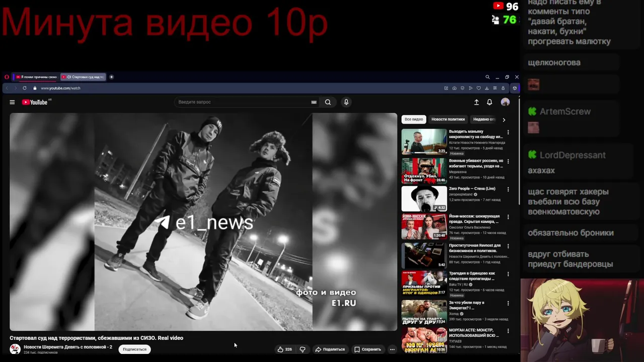
Task: Open options for 'Йони-массаж' video
Action: (x=508, y=217)
